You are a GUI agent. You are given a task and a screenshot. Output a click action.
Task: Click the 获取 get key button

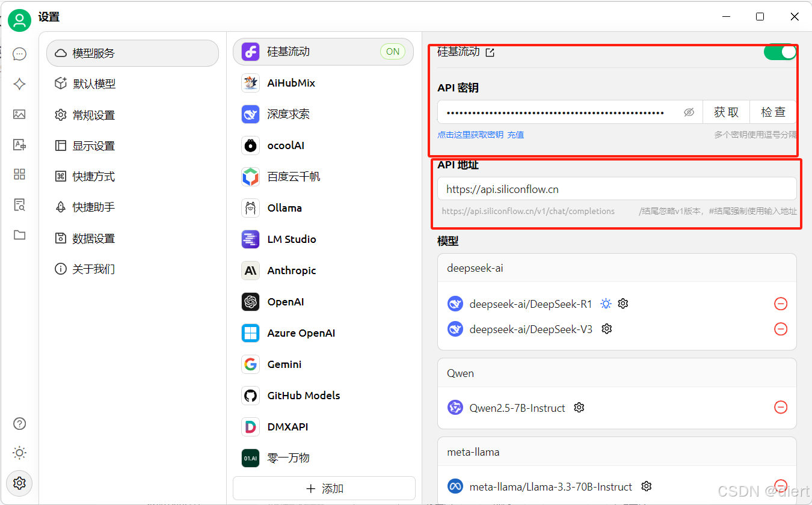726,112
